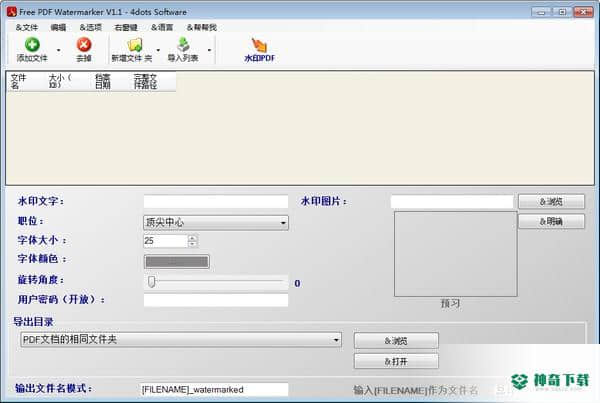Click the rotation angle slider handle

152,282
